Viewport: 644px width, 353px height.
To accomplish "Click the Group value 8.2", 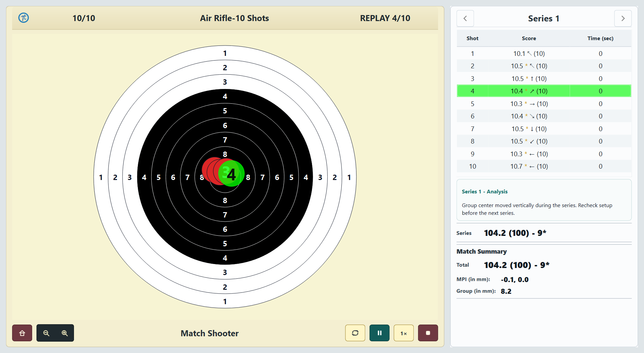I will (506, 291).
